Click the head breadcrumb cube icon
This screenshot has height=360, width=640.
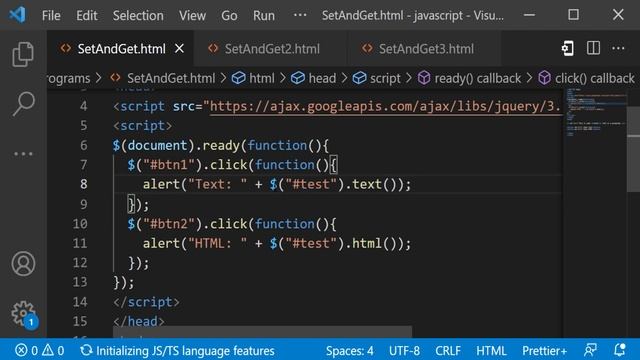(298, 78)
